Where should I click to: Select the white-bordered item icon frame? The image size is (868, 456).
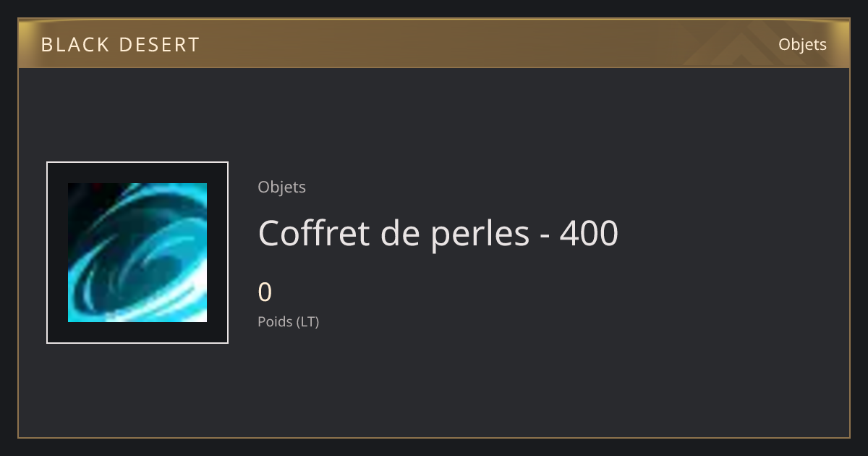coord(137,253)
